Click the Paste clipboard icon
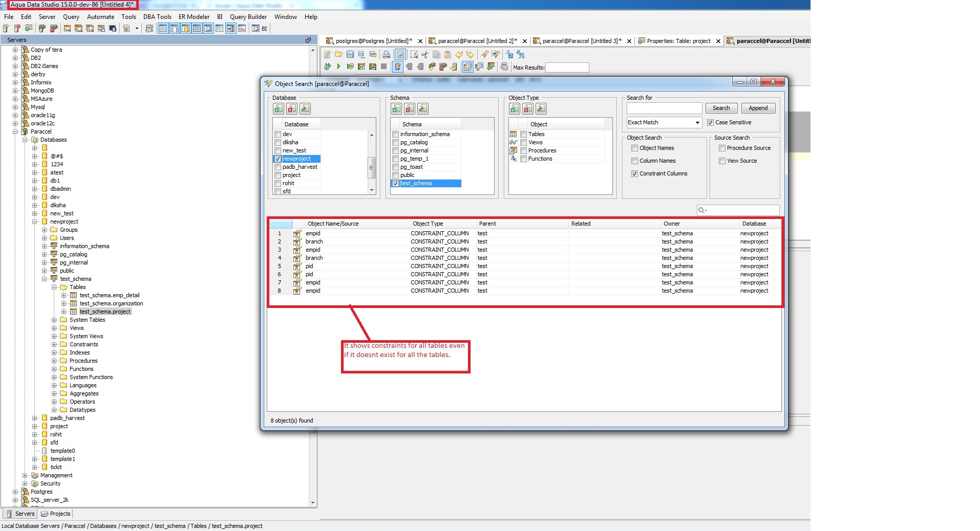 [x=448, y=54]
